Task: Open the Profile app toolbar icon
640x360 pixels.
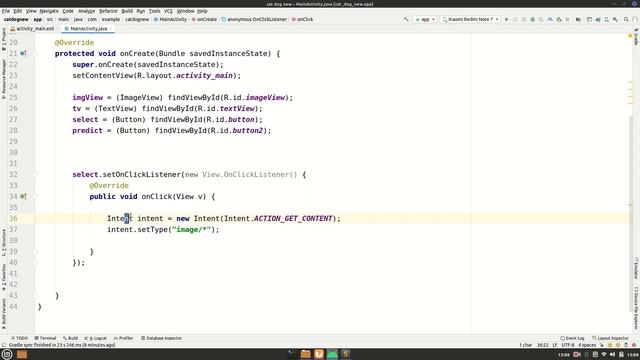Action: click(x=550, y=19)
